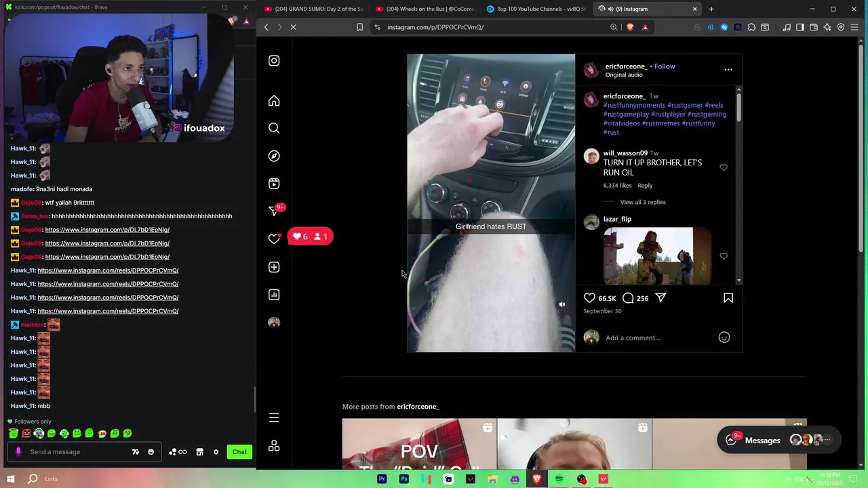Screen dimensions: 868x488
Task: Save the post with the bookmark icon
Action: click(728, 298)
